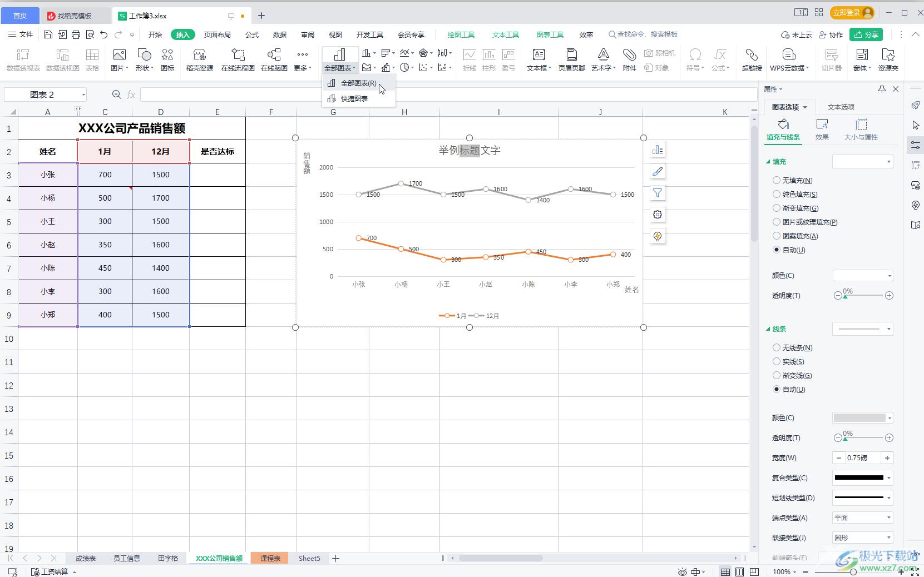Open 稻壳资源 resources
Viewport: 924px width, 577px height.
pyautogui.click(x=199, y=60)
